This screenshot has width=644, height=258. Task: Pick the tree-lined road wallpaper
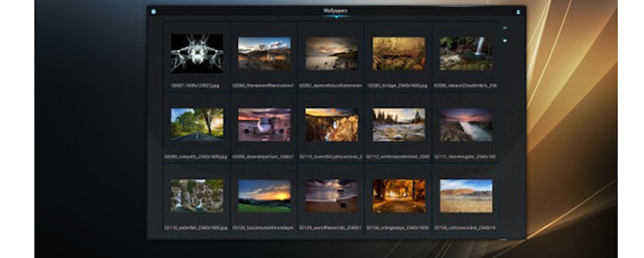(x=197, y=124)
